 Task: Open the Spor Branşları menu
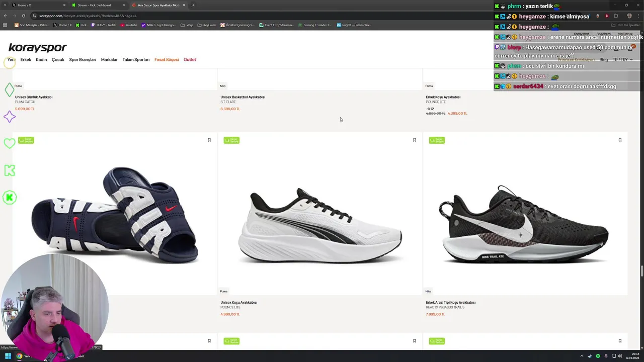[x=83, y=60]
